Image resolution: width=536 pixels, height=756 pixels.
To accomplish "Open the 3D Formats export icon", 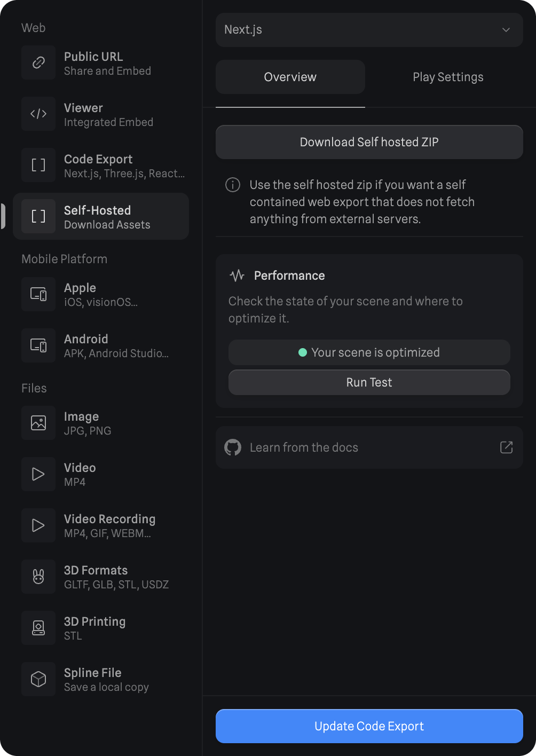I will 38,577.
